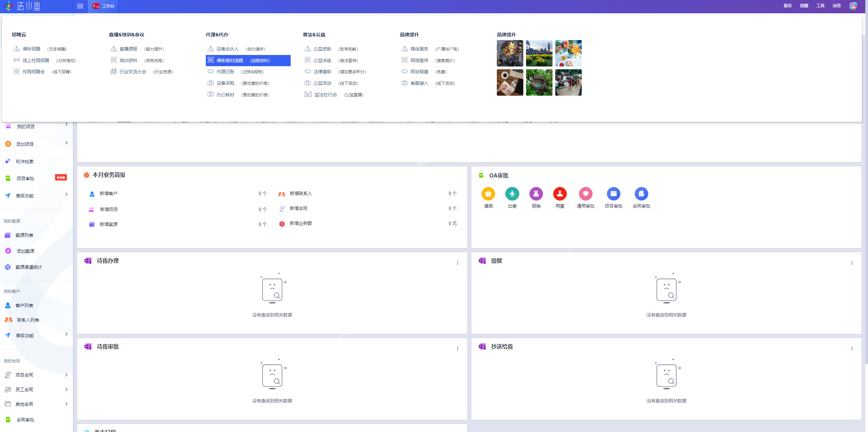
Task: Open the 用章 seal usage icon
Action: [x=560, y=194]
